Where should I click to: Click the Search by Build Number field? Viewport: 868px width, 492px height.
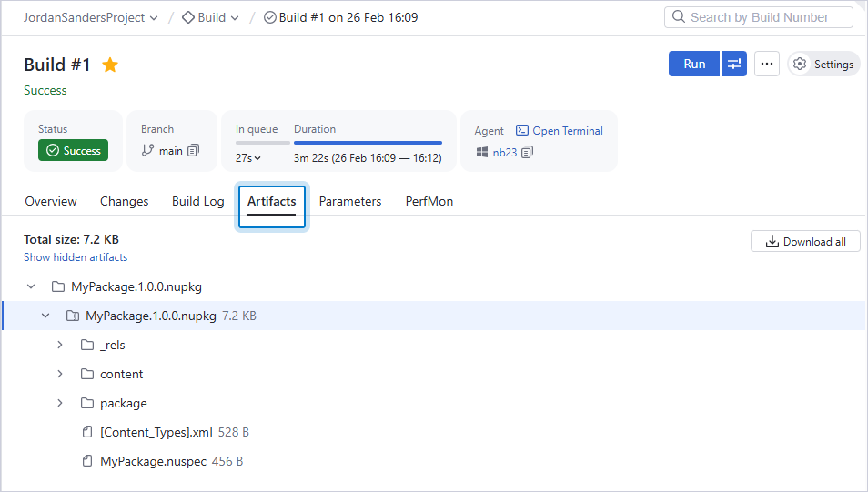click(x=759, y=17)
